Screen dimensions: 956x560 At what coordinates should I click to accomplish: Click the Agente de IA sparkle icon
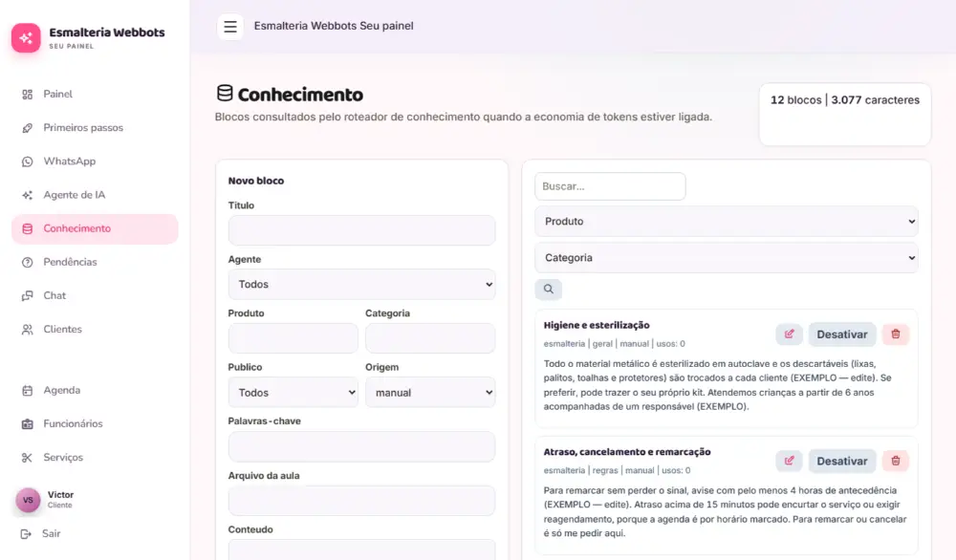pyautogui.click(x=28, y=195)
